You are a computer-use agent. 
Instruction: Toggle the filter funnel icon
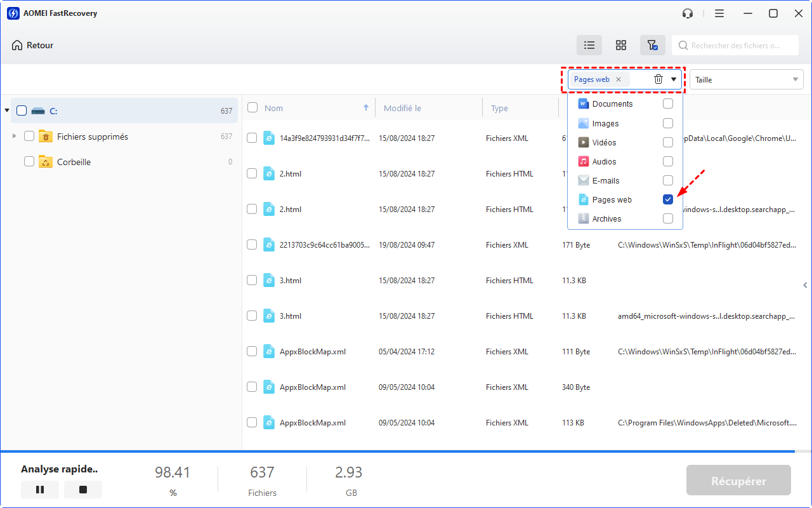[x=652, y=45]
